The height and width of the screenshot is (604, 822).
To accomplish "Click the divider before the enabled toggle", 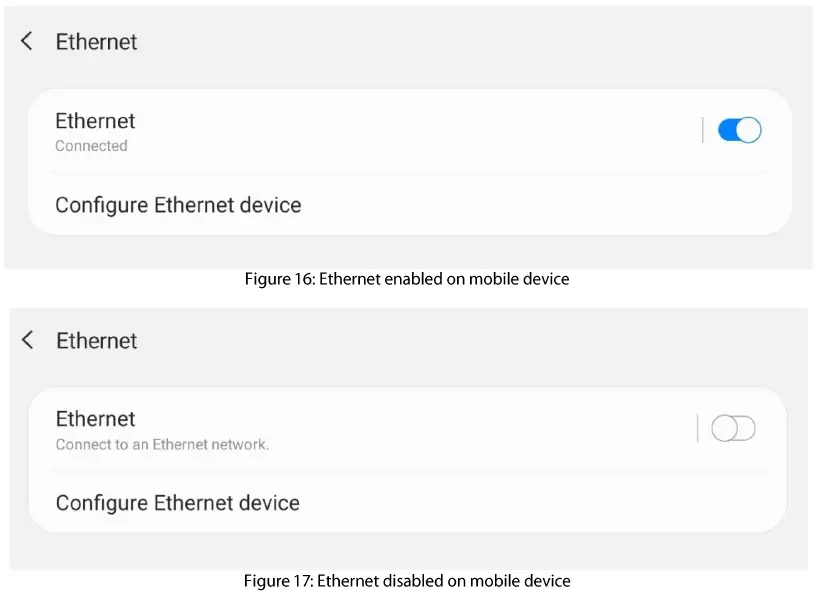I will point(701,130).
